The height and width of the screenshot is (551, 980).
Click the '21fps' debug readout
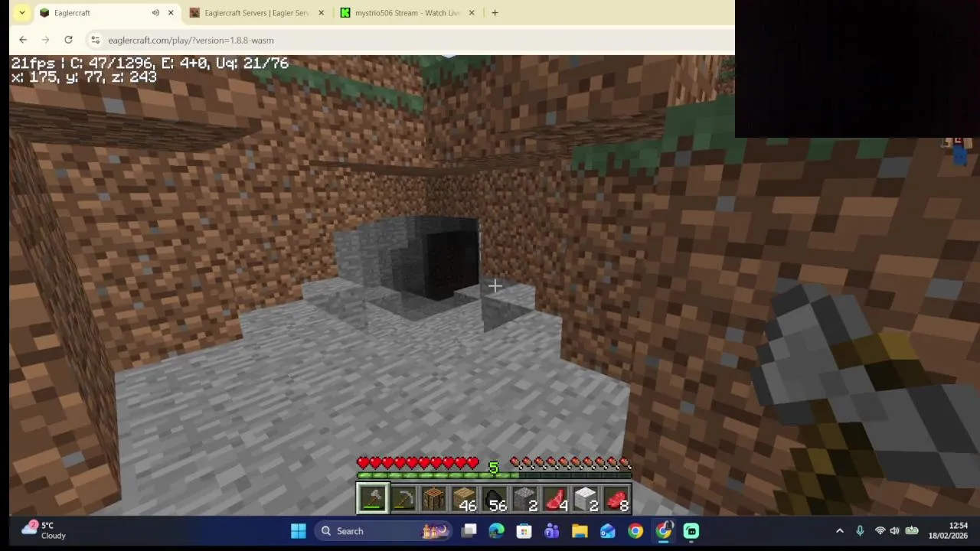(34, 64)
